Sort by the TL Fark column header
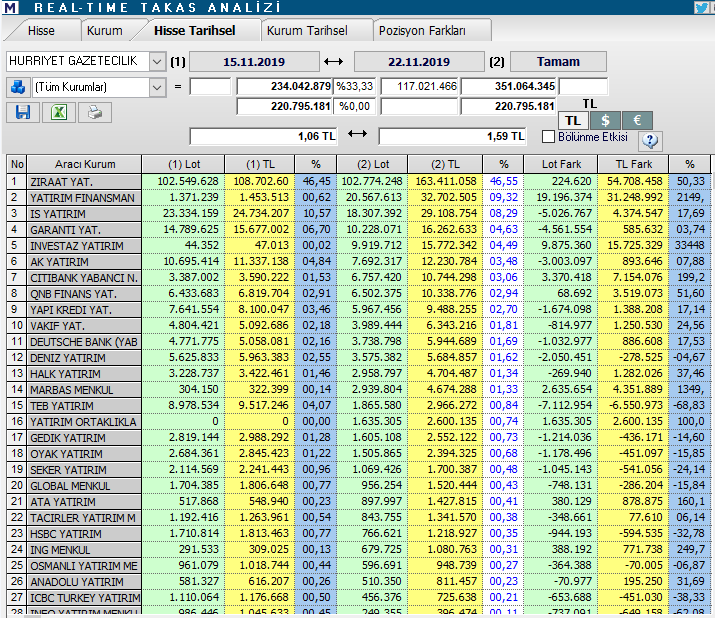The height and width of the screenshot is (618, 715). coord(634,164)
